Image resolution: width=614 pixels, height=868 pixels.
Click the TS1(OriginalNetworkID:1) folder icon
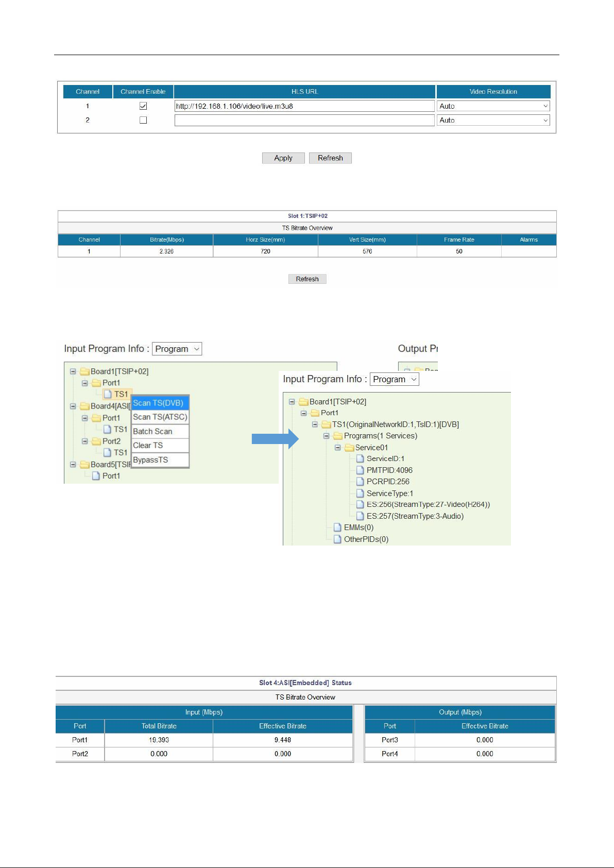tap(326, 424)
